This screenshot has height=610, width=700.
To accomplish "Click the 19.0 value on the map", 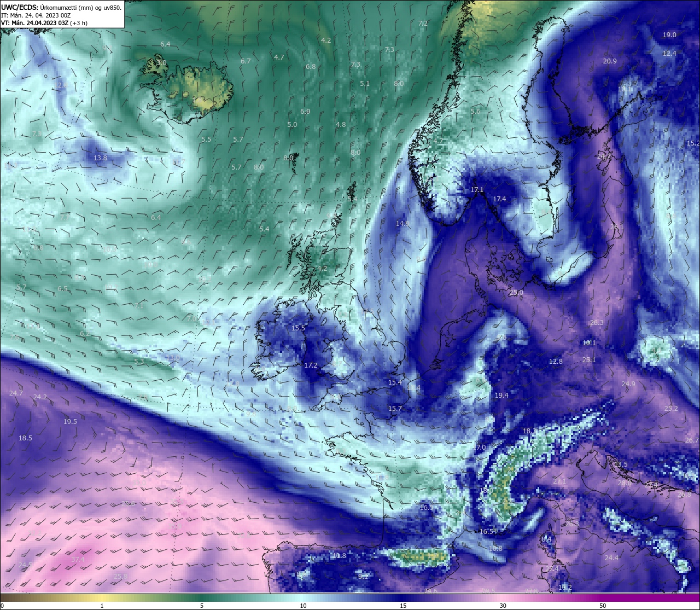I will point(669,35).
